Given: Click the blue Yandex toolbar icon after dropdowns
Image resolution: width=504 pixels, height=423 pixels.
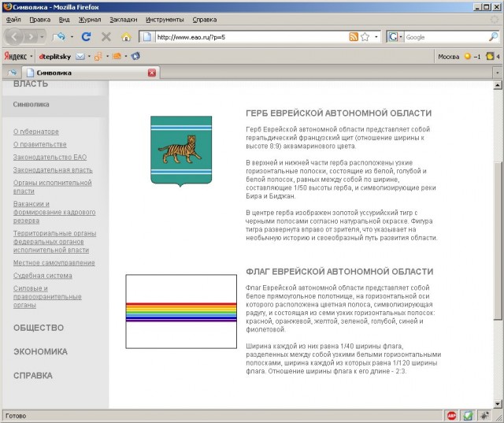Looking at the screenshot, I should 135,56.
